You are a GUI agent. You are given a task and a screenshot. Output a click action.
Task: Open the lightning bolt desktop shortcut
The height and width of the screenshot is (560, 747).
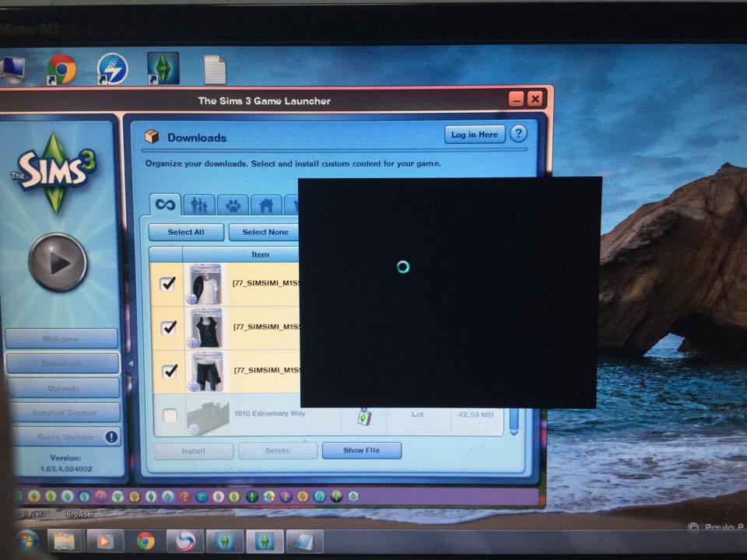(x=112, y=69)
